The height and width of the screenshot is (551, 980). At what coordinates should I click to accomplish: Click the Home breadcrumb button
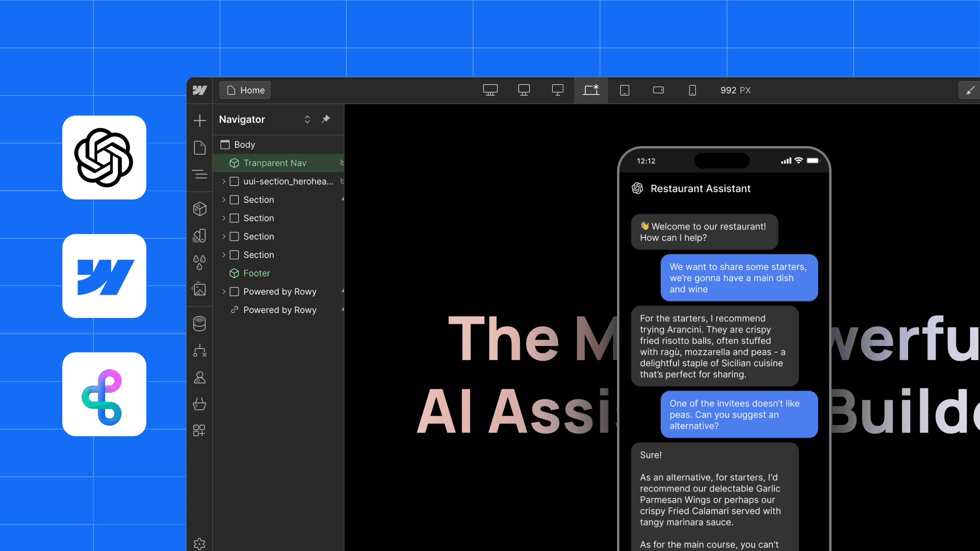245,90
